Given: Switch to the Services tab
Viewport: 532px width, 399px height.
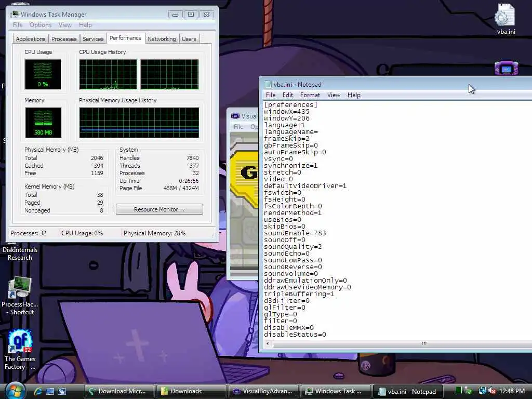Looking at the screenshot, I should pos(93,38).
